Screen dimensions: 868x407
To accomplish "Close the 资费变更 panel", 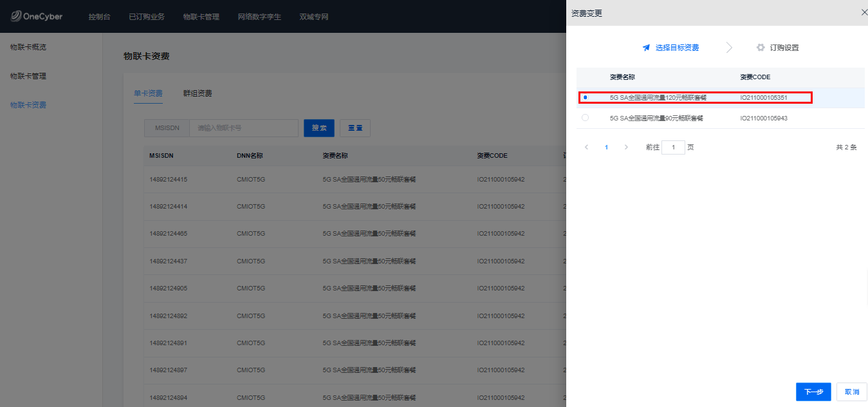I will tap(863, 12).
